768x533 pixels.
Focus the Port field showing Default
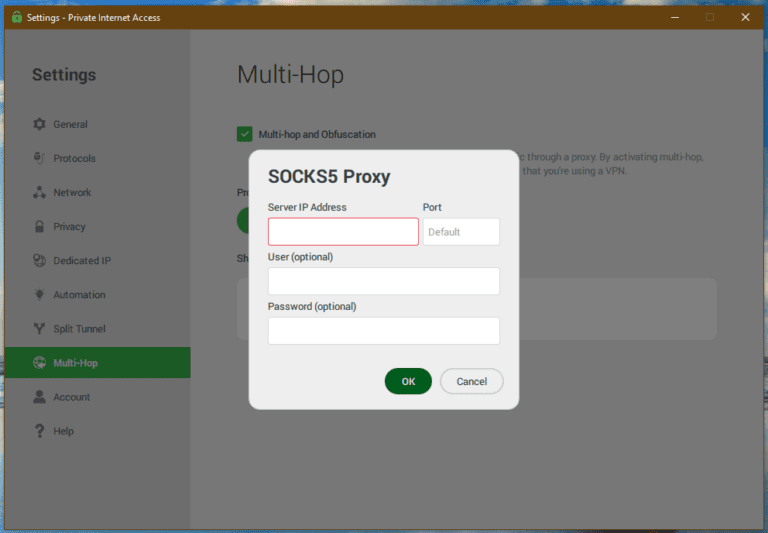point(461,232)
